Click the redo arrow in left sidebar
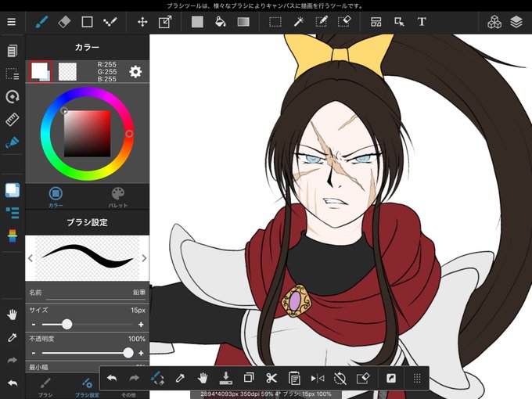This screenshot has width=532, height=399. [x=13, y=361]
